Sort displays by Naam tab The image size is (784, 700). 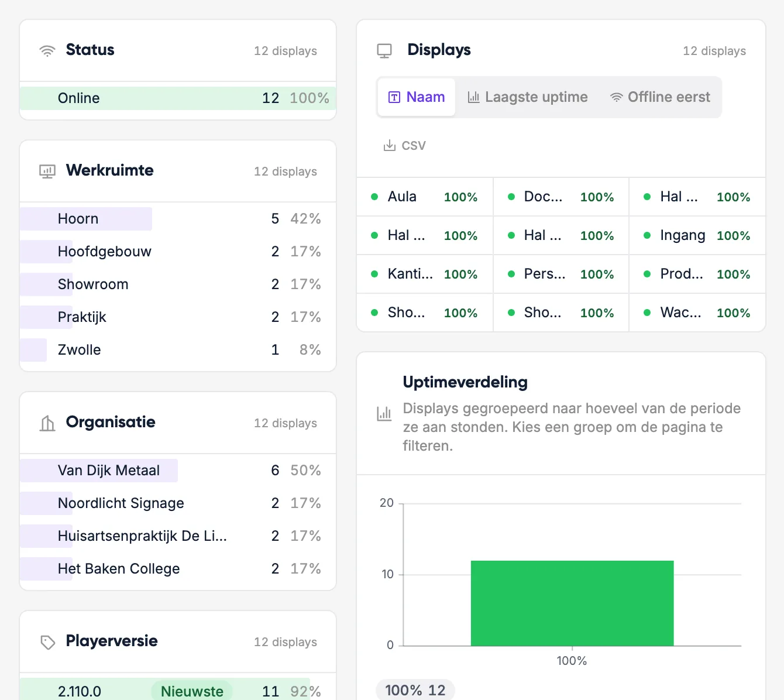tap(417, 97)
